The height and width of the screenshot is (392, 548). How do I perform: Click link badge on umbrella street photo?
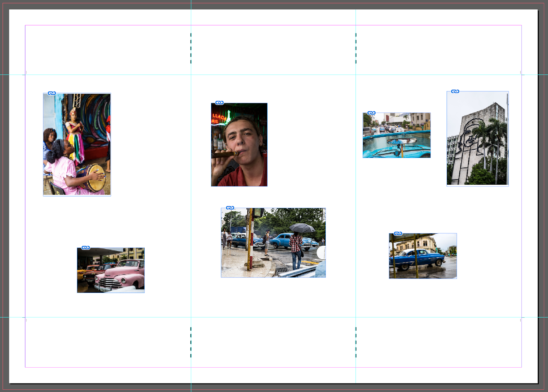pyautogui.click(x=230, y=208)
